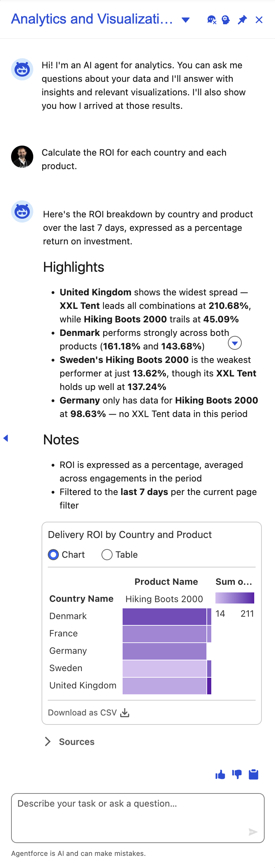Click the Analytics and Visualizati… title
This screenshot has height=868, width=275.
coord(92,19)
